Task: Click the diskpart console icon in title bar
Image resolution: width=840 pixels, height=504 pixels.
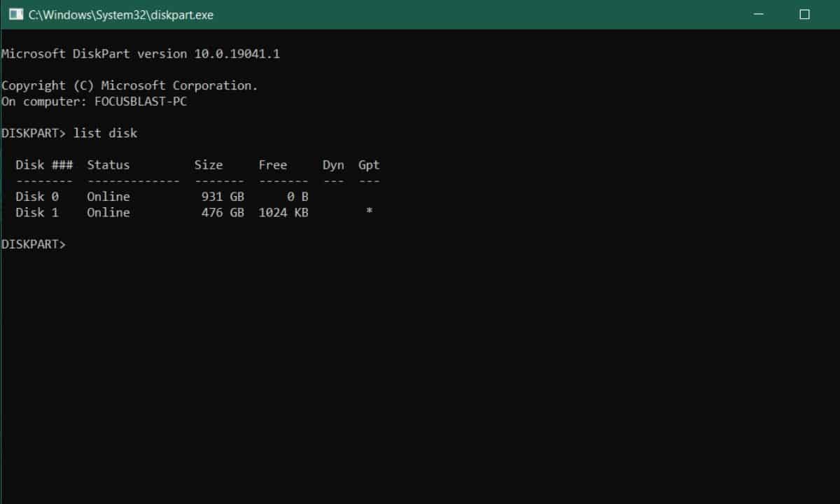Action: tap(15, 14)
